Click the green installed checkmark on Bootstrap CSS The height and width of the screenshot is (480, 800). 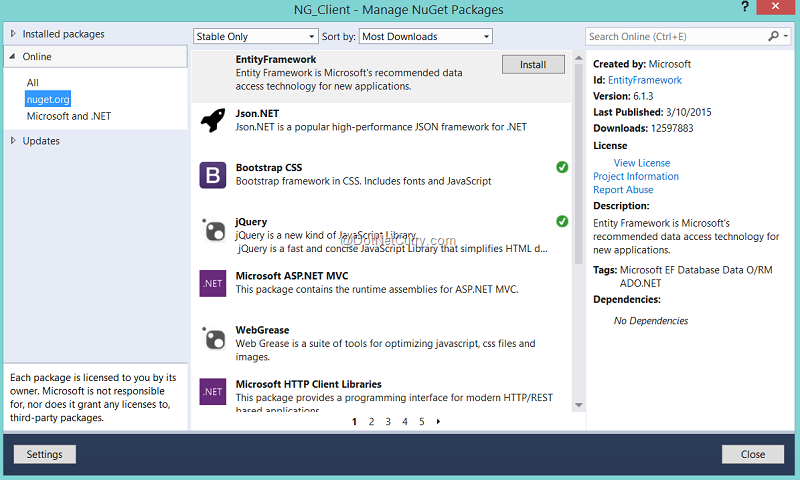coord(562,167)
